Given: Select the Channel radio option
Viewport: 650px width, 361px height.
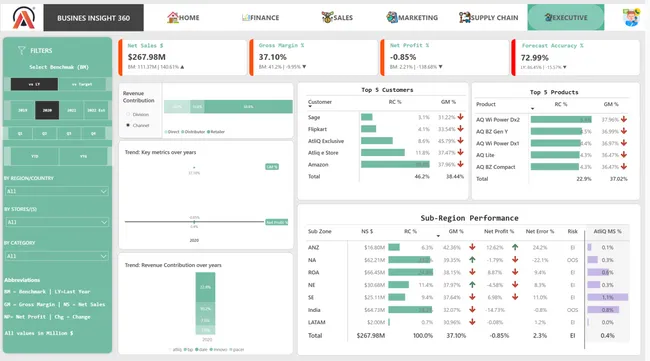Looking at the screenshot, I should point(128,125).
